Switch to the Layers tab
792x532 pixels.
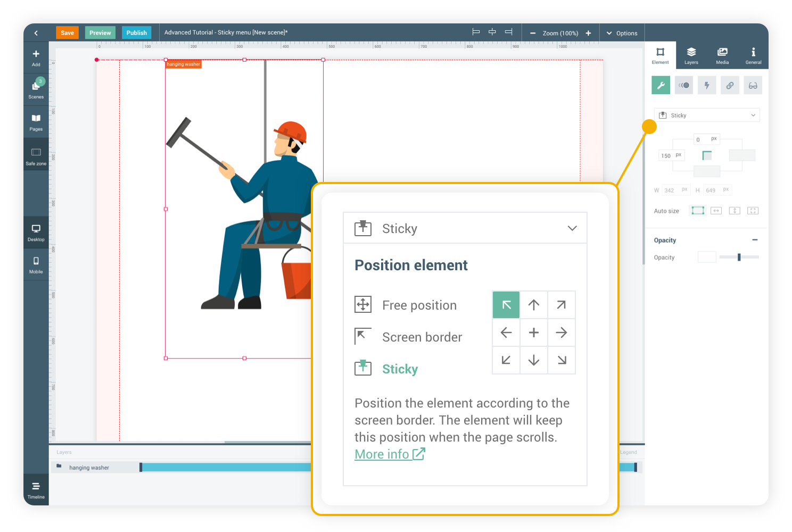691,55
